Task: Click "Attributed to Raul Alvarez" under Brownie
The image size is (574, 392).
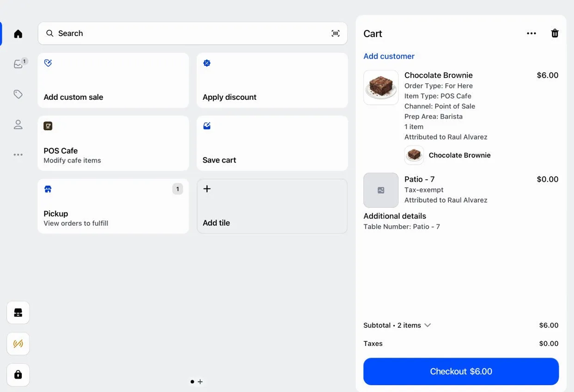Action: 446,137
